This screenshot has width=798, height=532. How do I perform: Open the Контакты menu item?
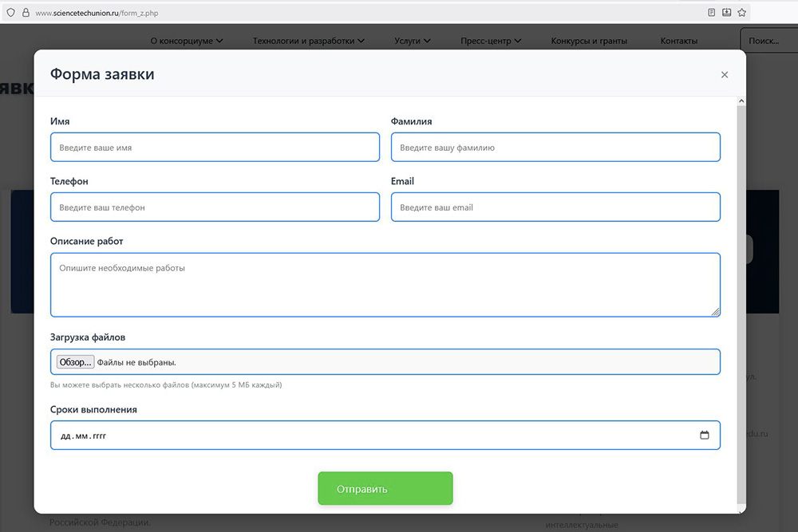tap(679, 41)
